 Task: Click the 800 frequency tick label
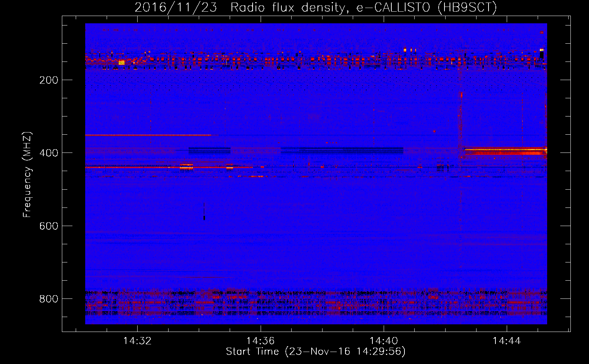[x=48, y=299]
